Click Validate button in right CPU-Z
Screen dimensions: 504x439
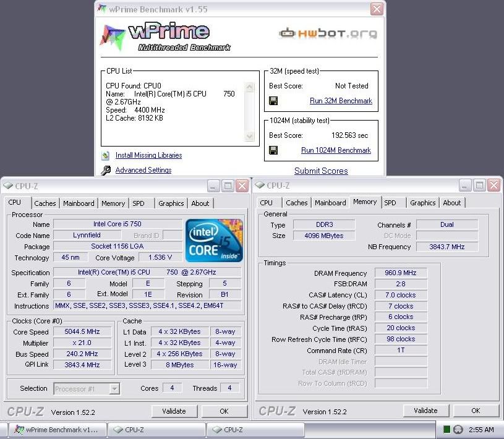(x=425, y=411)
